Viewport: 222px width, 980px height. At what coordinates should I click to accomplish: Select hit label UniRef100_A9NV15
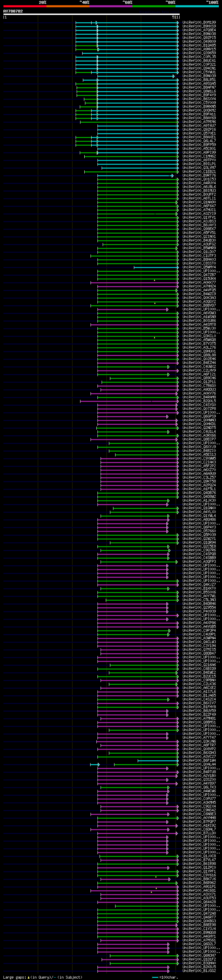199,49
